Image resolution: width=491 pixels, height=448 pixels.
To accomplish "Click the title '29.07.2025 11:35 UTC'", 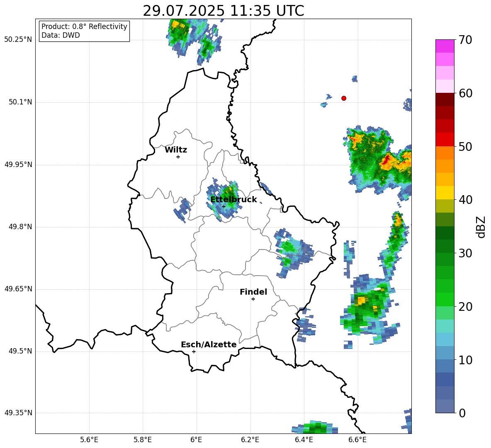I will [x=223, y=11].
